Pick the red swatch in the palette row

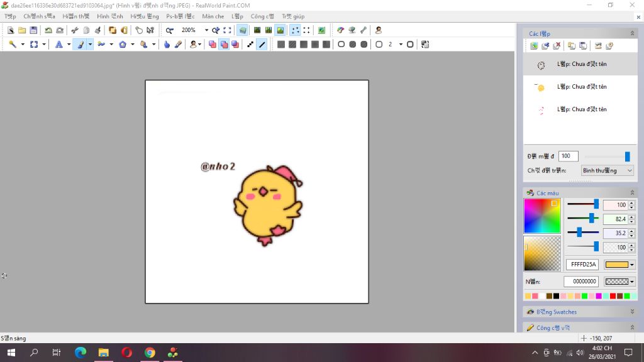pyautogui.click(x=613, y=296)
